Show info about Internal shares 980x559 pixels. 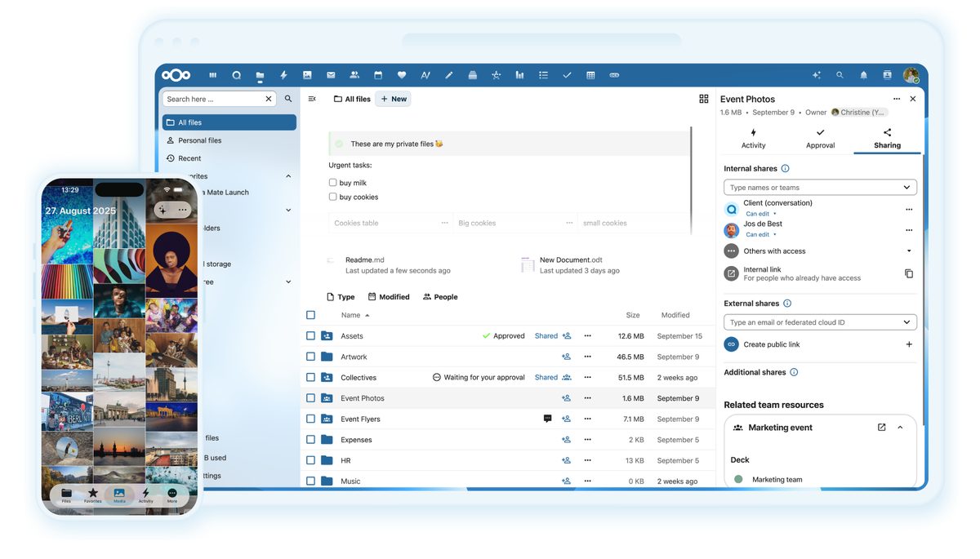785,169
